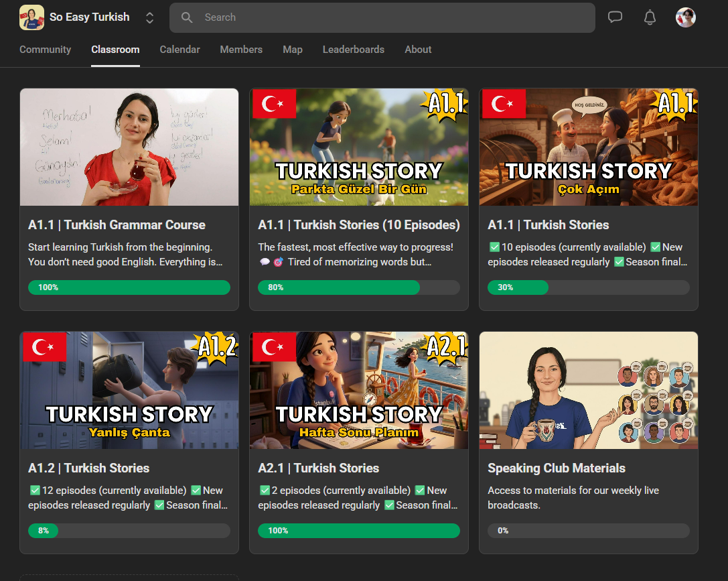Image resolution: width=728 pixels, height=581 pixels.
Task: Open the Çok Açım story thumbnail
Action: point(588,147)
